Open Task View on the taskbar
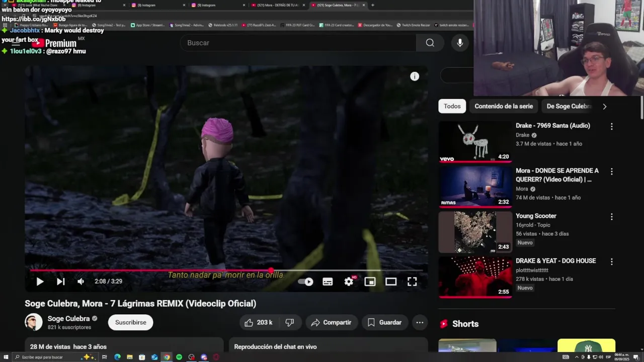 tap(105, 357)
